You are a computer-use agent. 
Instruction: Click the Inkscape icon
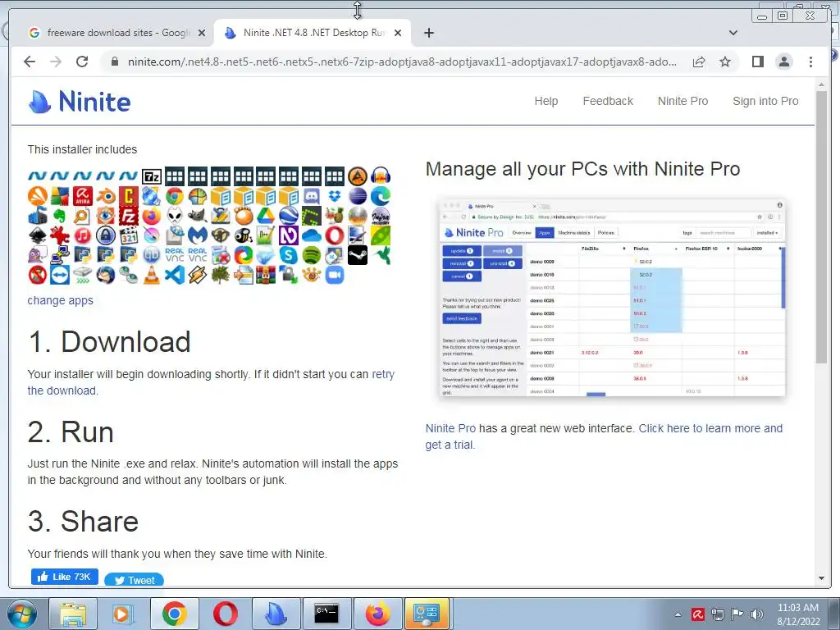click(38, 235)
